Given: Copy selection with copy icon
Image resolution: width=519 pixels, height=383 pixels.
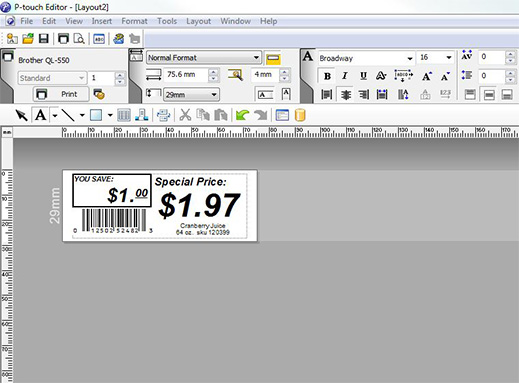Looking at the screenshot, I should pos(203,115).
